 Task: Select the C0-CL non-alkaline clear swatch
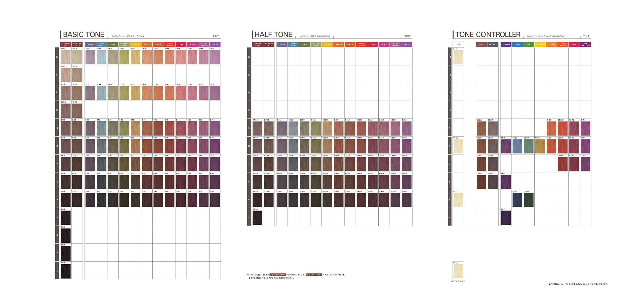[x=458, y=271]
